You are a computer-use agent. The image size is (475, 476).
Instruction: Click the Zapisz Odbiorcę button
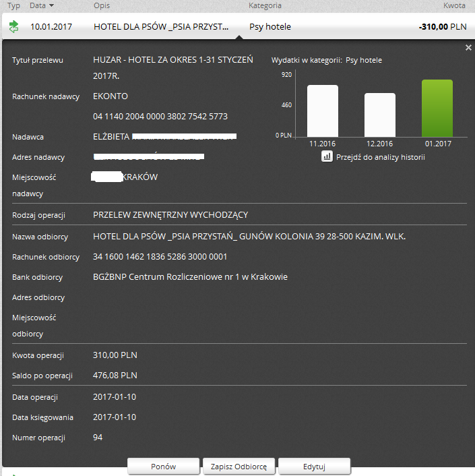[x=239, y=467]
